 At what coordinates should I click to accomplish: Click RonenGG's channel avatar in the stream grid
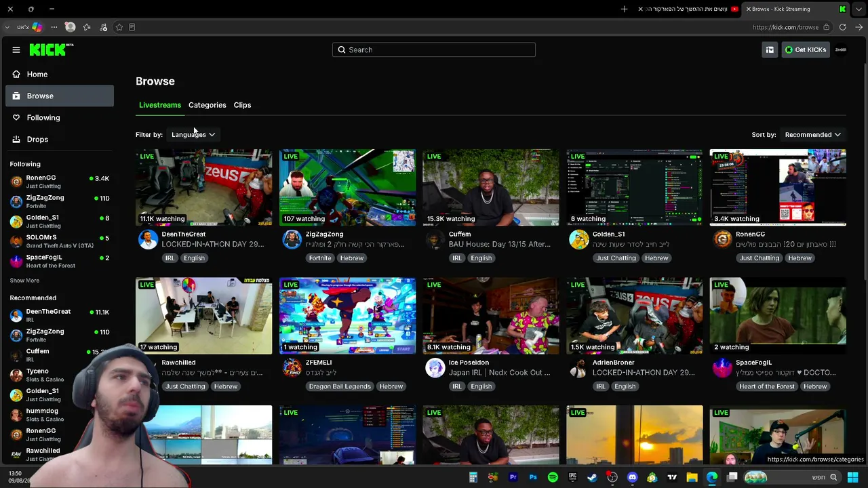[722, 239]
